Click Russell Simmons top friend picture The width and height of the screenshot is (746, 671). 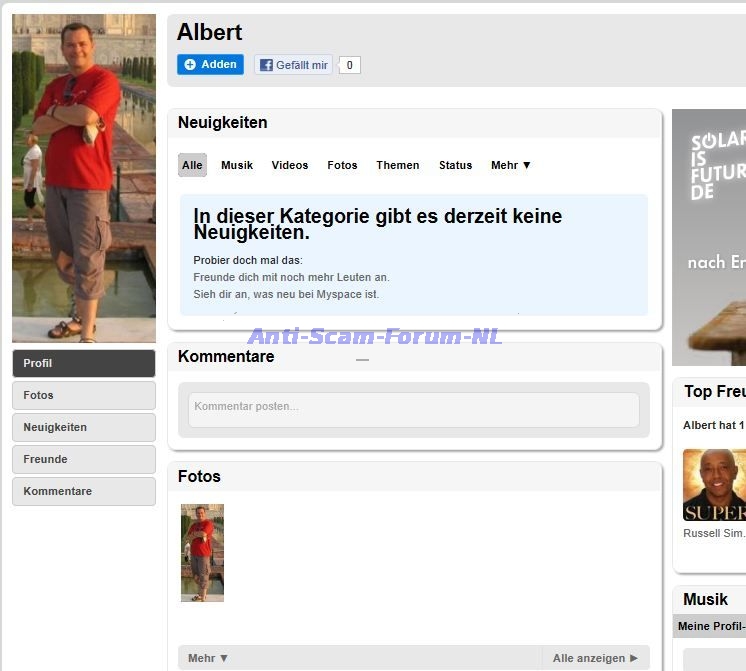coord(714,485)
